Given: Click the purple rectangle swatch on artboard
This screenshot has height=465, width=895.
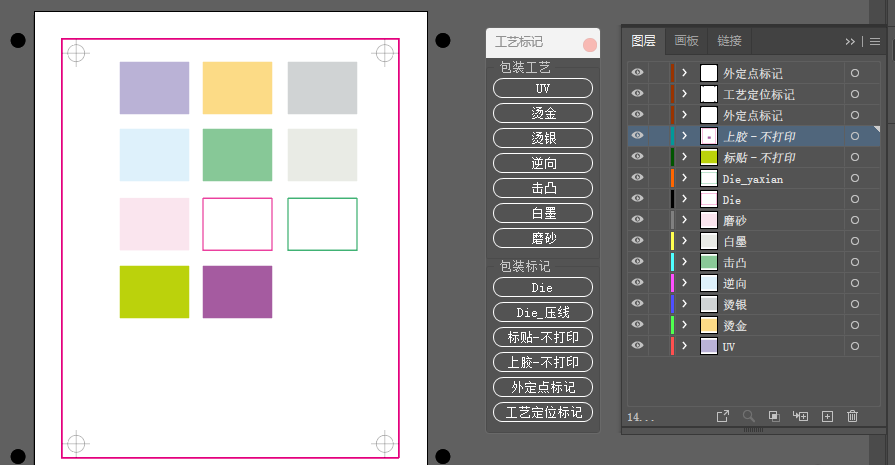Looking at the screenshot, I should (237, 292).
